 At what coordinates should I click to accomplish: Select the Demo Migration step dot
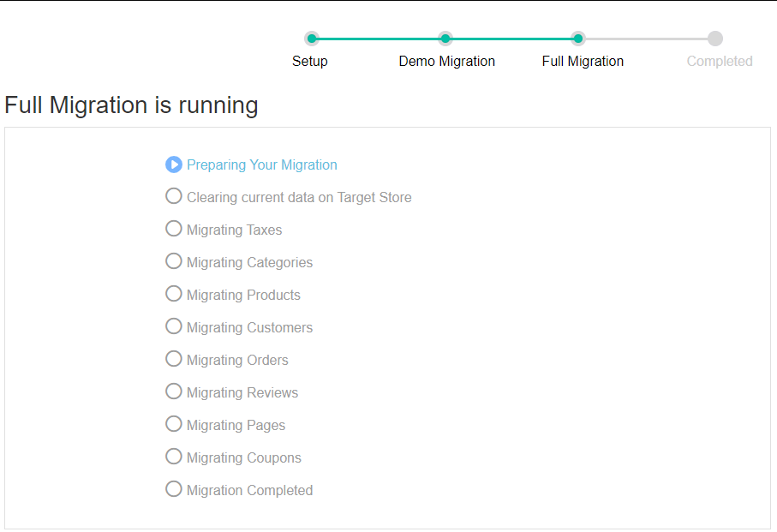click(445, 39)
